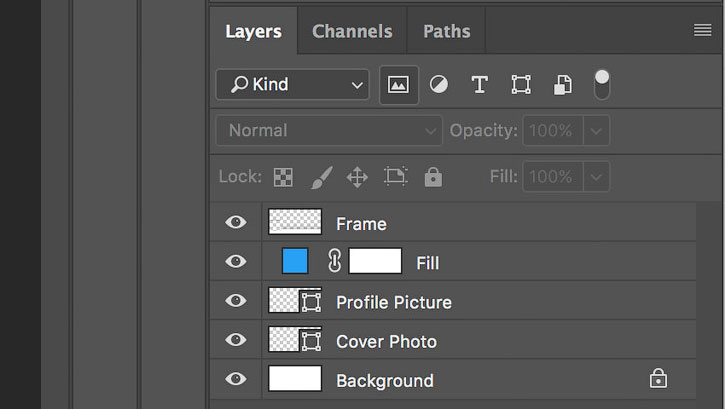Filter for type layers
The image size is (725, 409).
click(x=479, y=85)
